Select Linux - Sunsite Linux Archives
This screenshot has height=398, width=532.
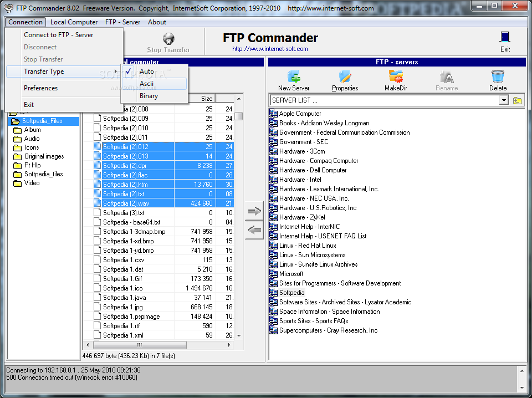coord(318,264)
